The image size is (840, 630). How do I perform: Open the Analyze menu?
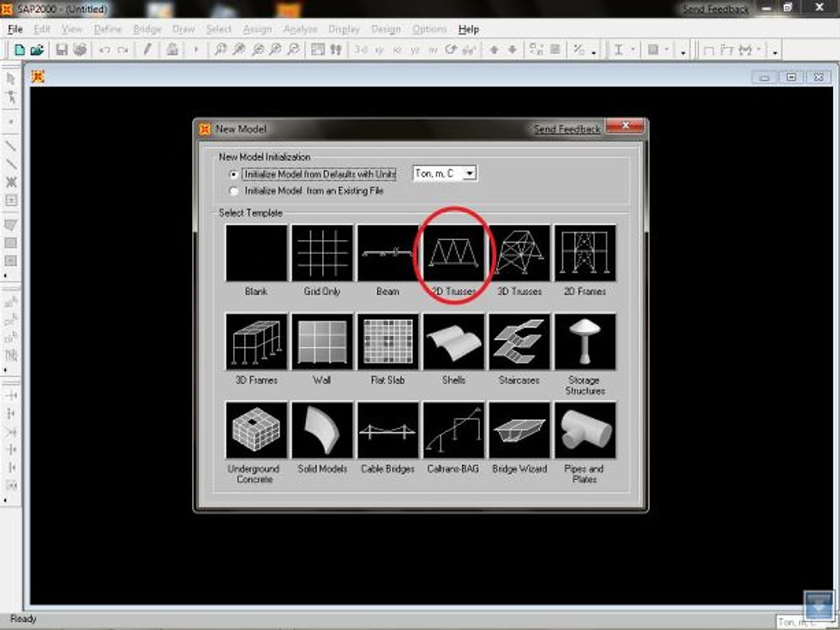300,29
